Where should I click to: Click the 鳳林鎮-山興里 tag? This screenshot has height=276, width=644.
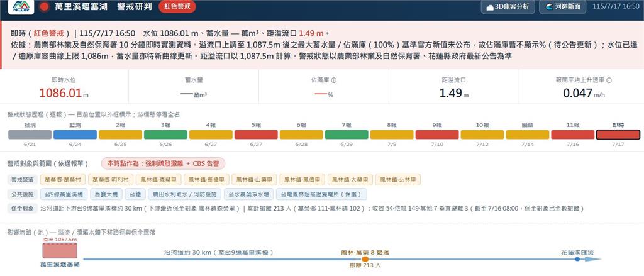pyautogui.click(x=254, y=179)
